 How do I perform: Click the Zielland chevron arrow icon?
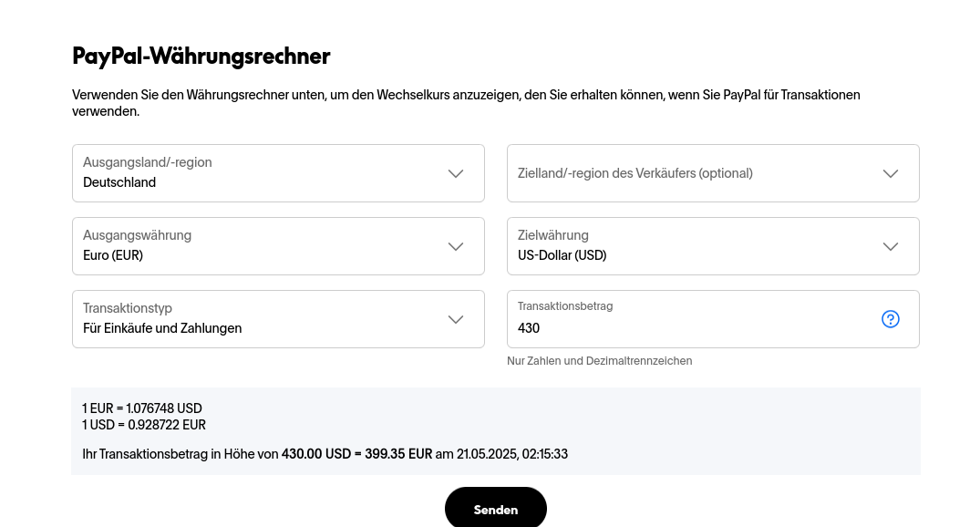coord(890,174)
